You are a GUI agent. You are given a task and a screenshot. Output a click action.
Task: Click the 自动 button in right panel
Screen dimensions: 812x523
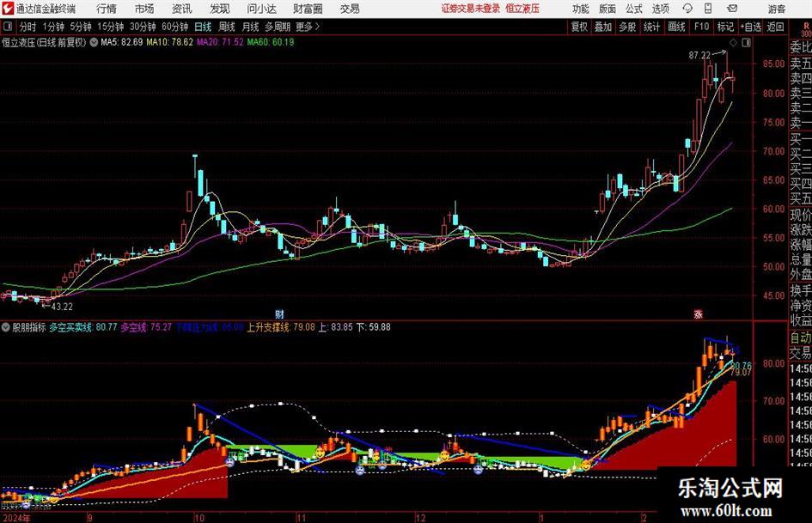(x=801, y=338)
